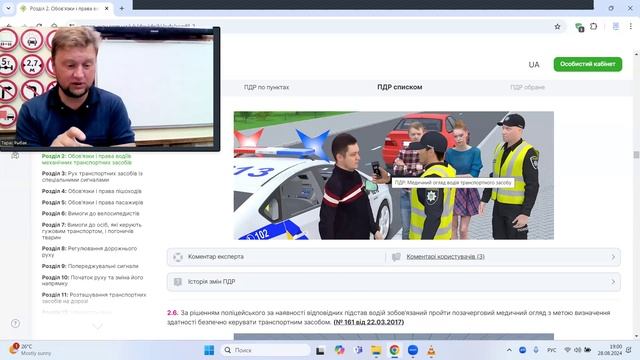Image resolution: width=640 pixels, height=360 pixels.
Task: Open VLC media player from the taskbar
Action: pyautogui.click(x=431, y=350)
